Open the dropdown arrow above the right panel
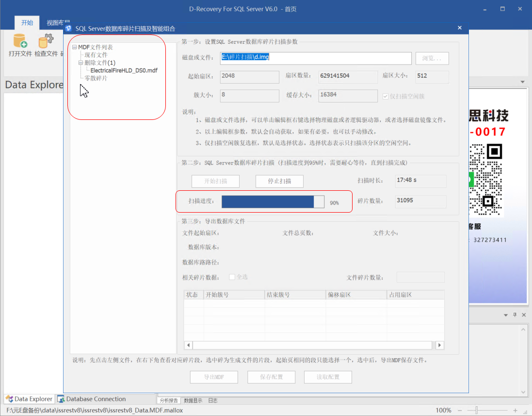The image size is (532, 416). click(522, 82)
